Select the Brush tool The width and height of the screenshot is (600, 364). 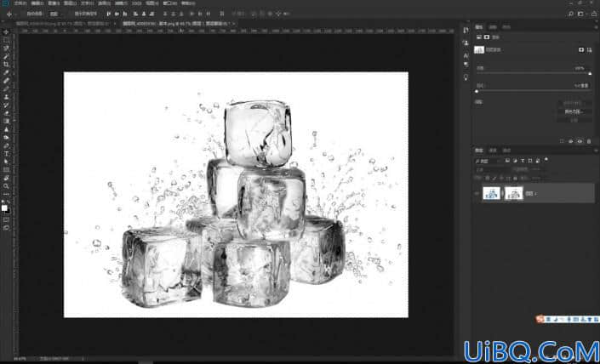click(x=6, y=88)
